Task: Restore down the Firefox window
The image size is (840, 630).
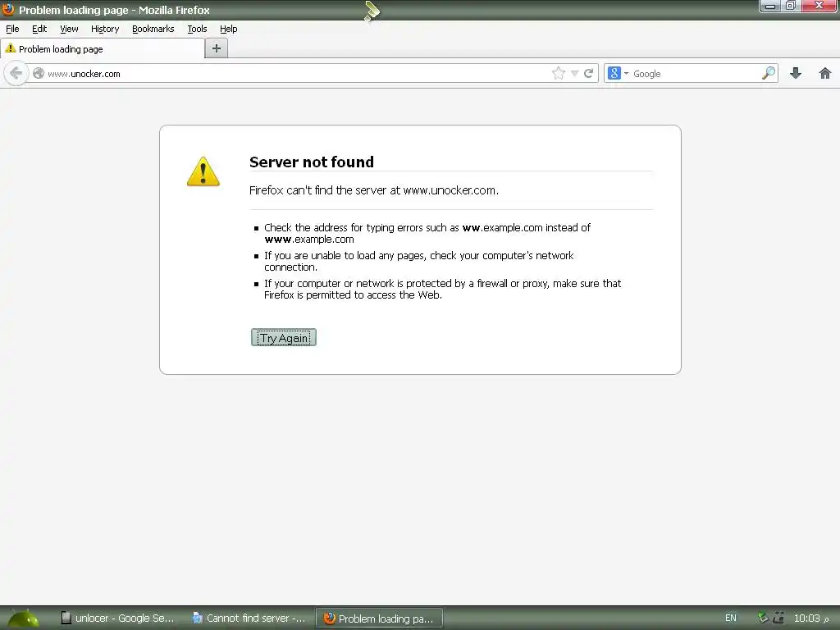Action: [x=791, y=6]
